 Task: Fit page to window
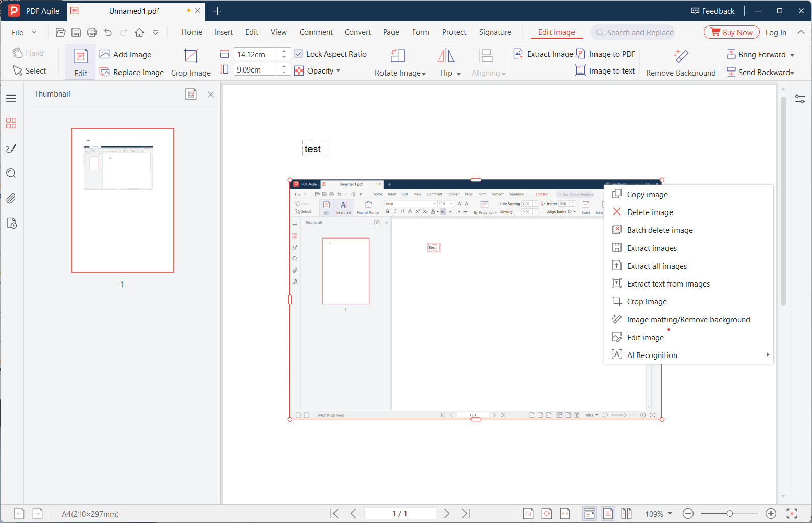[x=546, y=513]
